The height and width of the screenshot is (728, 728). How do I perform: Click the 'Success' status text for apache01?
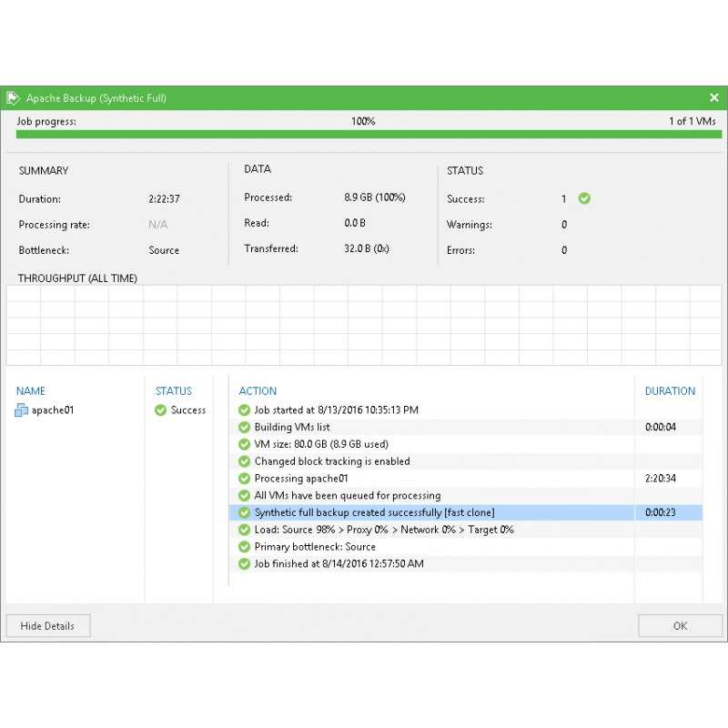point(188,410)
